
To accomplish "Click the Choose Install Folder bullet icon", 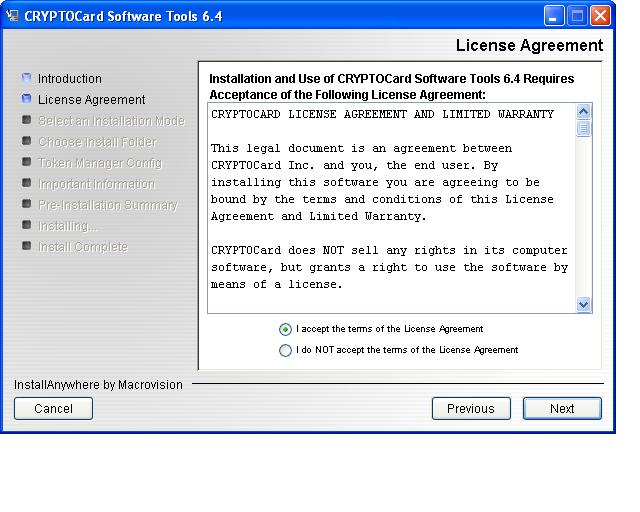I will [26, 141].
